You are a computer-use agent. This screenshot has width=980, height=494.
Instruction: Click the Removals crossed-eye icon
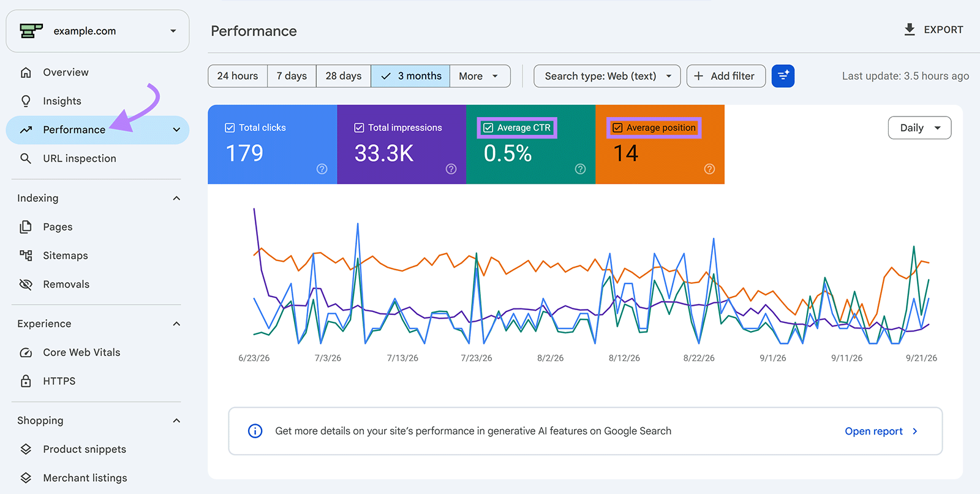tap(26, 284)
